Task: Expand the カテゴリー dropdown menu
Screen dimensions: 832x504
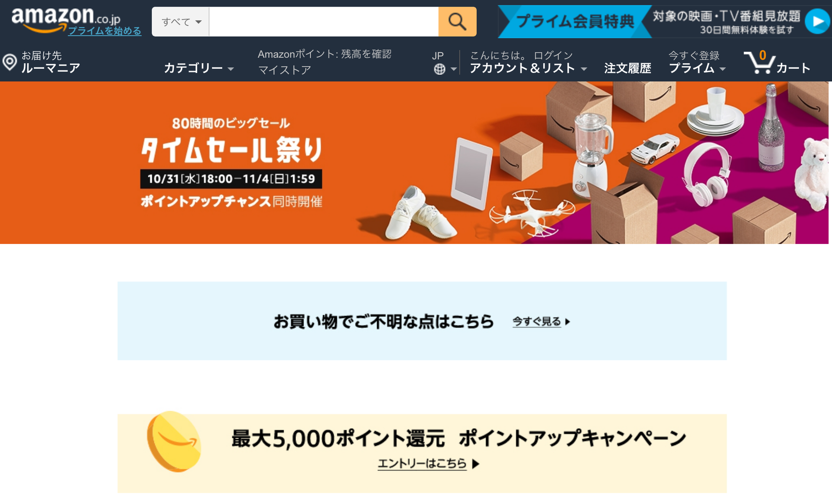Action: (x=199, y=68)
